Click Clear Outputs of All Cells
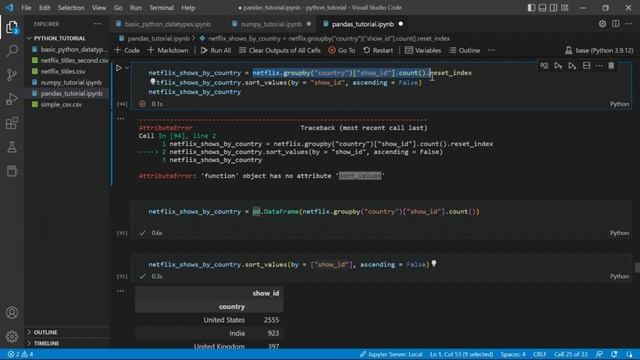Image resolution: width=640 pixels, height=360 pixels. [x=280, y=50]
